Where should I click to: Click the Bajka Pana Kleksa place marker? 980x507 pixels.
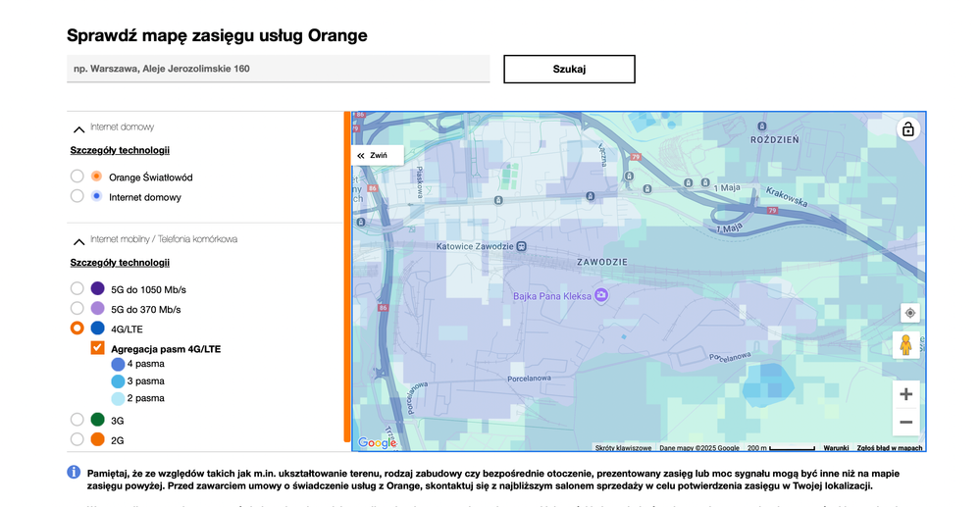pyautogui.click(x=602, y=295)
